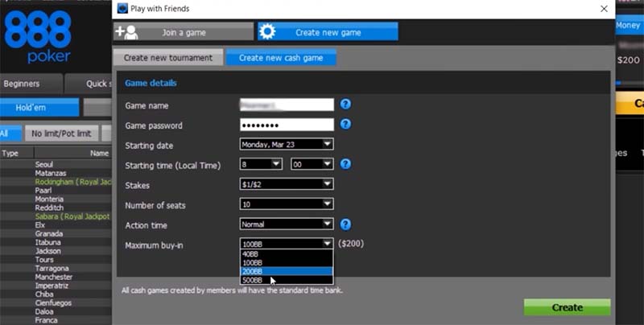
Task: Click the Play with Friends title icon
Action: click(122, 8)
